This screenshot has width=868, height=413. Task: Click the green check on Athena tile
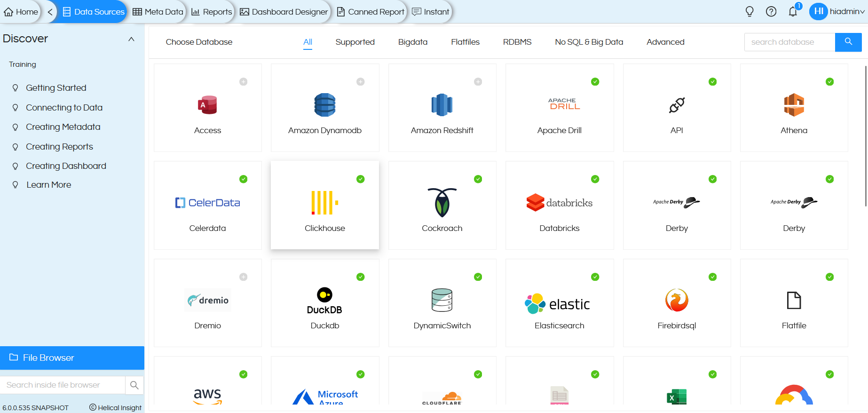830,82
